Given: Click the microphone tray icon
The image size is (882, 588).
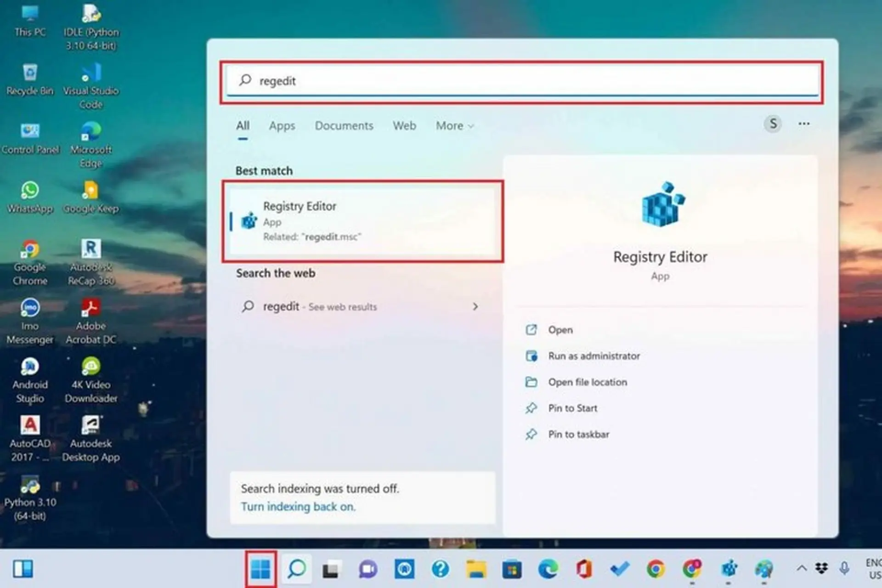Looking at the screenshot, I should coord(844,569).
